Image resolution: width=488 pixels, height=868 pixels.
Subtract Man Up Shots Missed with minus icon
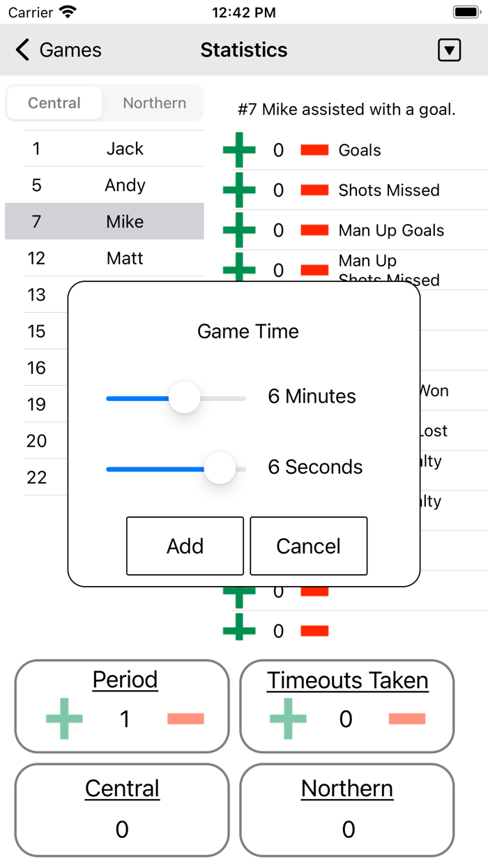pos(316,270)
